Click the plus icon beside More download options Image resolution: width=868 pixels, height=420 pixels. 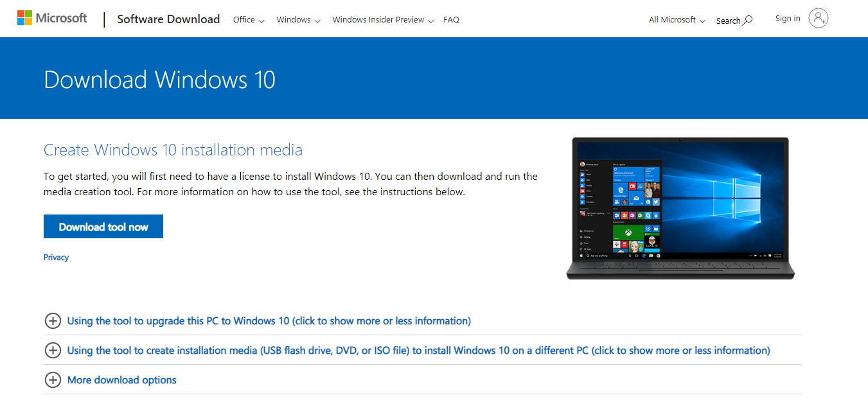coord(53,380)
